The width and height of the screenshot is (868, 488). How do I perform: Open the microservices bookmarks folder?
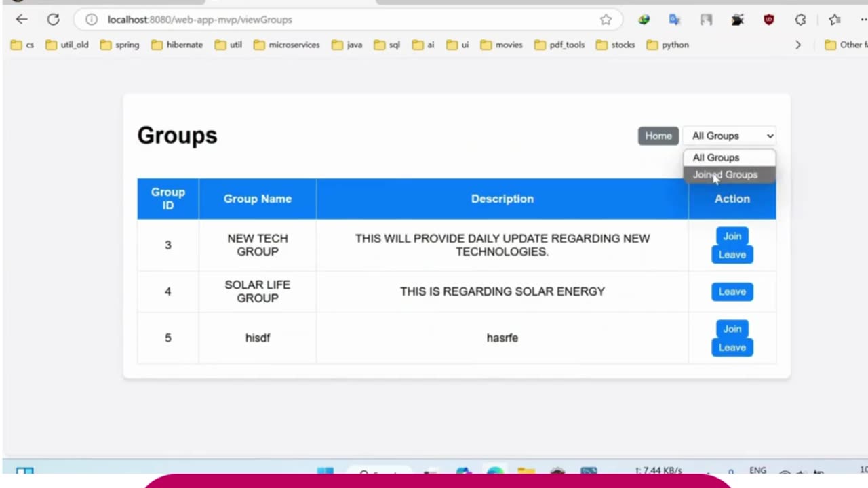pyautogui.click(x=287, y=45)
